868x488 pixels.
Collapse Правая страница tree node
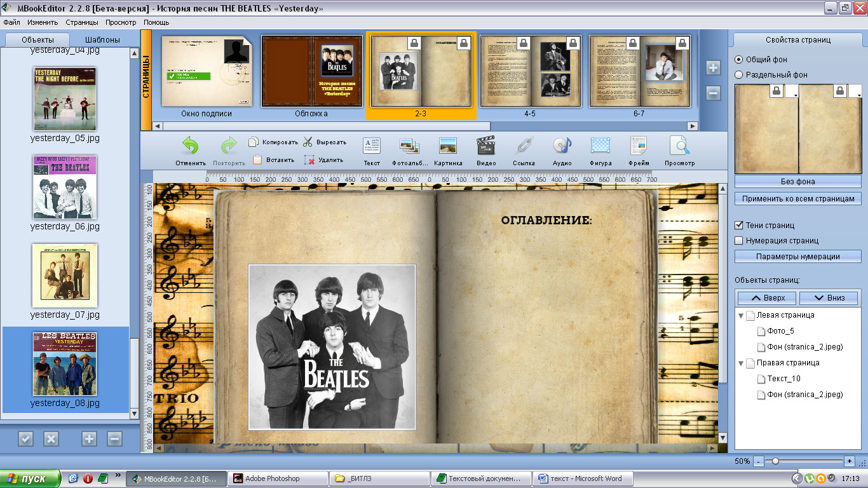tap(741, 363)
